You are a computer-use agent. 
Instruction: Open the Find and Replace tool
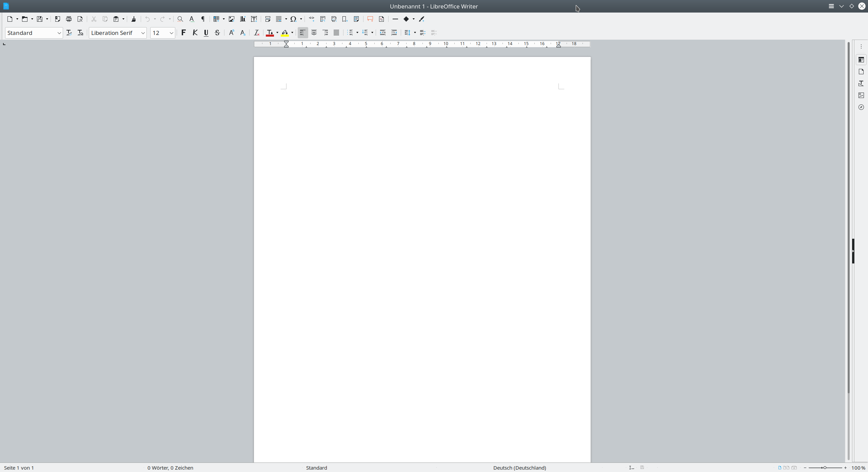coord(180,19)
